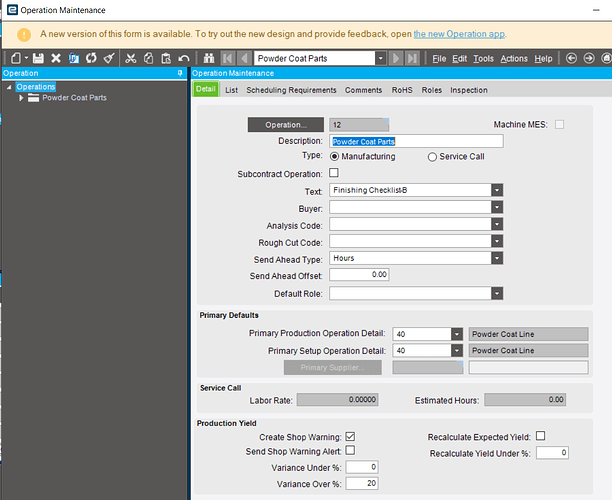Screen dimensions: 612x500
Task: Enable Recalculate Expected Yield checkbox
Action: click(x=540, y=436)
